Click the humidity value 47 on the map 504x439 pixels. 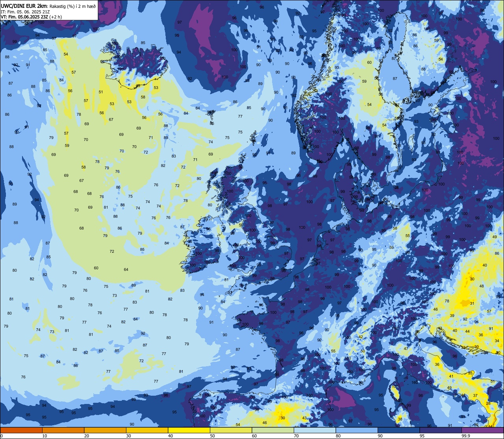tap(406, 349)
